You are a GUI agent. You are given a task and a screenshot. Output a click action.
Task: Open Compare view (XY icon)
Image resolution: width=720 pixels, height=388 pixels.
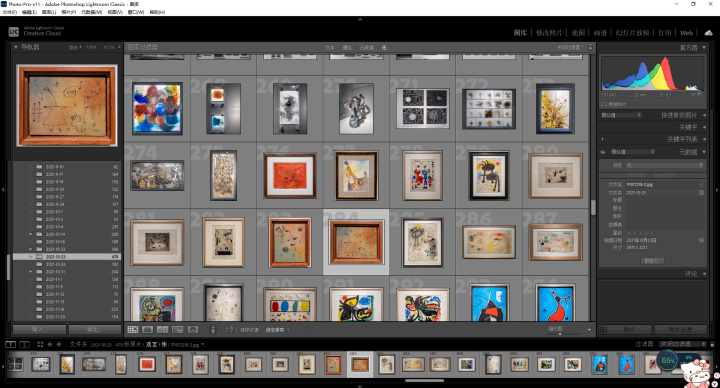click(x=163, y=330)
